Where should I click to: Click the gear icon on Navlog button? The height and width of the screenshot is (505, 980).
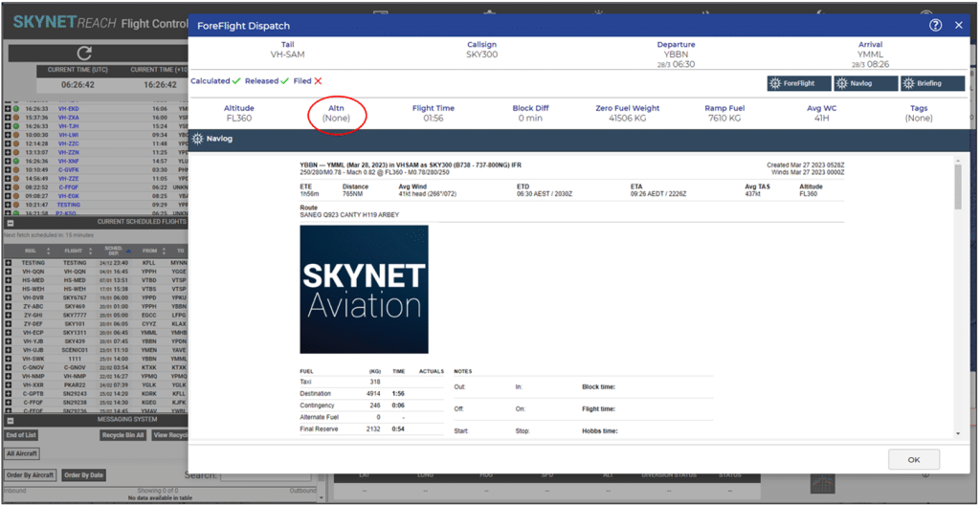pyautogui.click(x=842, y=83)
